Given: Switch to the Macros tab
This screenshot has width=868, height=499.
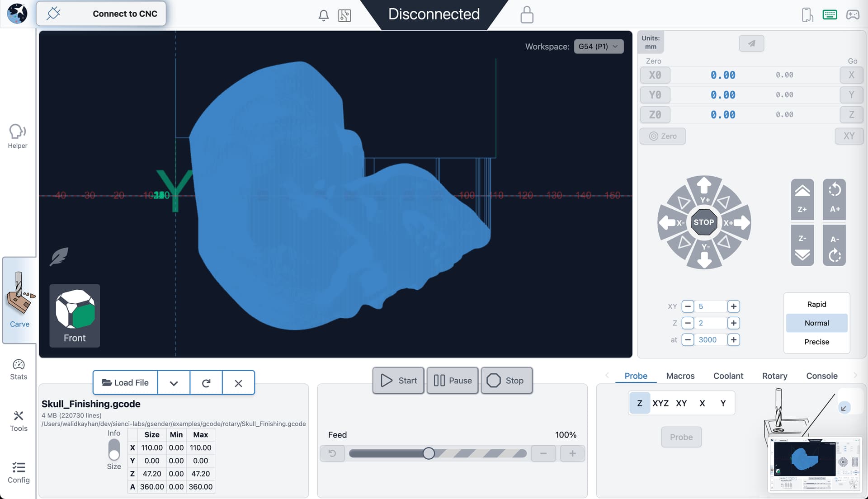Looking at the screenshot, I should 680,376.
